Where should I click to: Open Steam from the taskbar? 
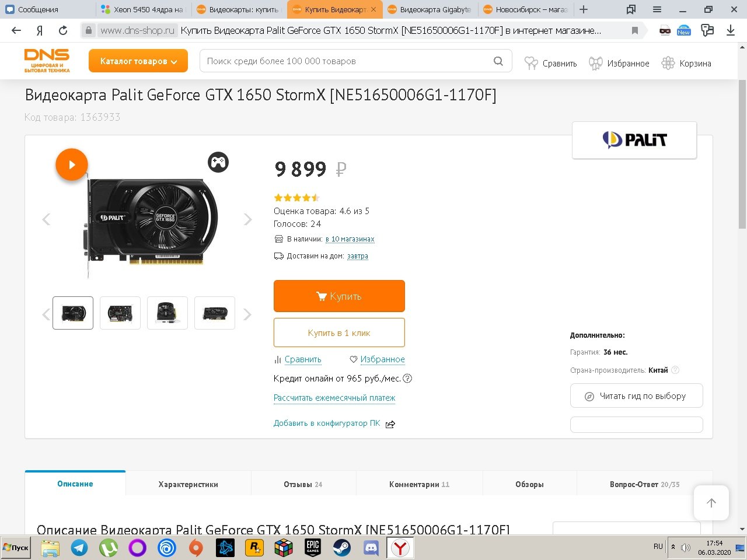tap(342, 548)
